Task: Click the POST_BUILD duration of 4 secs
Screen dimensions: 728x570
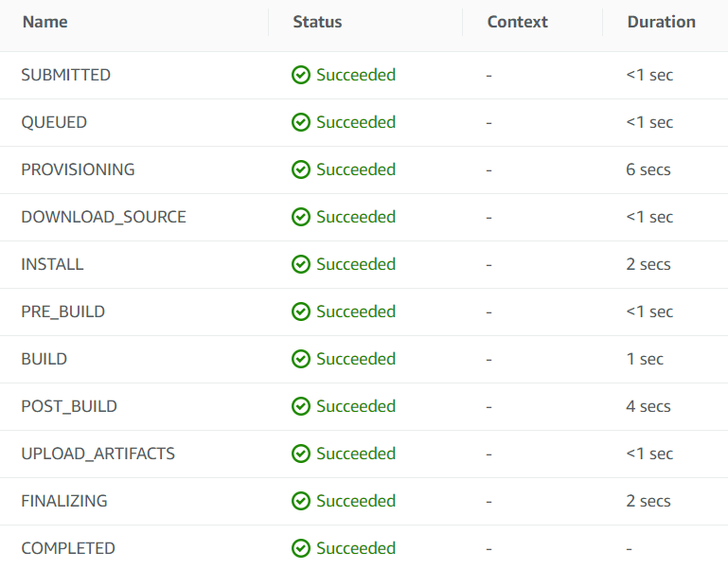Action: pyautogui.click(x=648, y=406)
